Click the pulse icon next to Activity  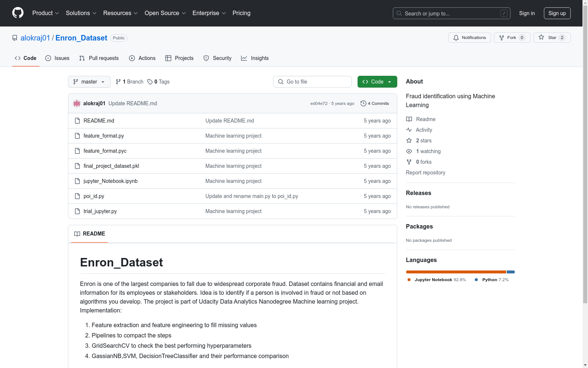point(409,130)
